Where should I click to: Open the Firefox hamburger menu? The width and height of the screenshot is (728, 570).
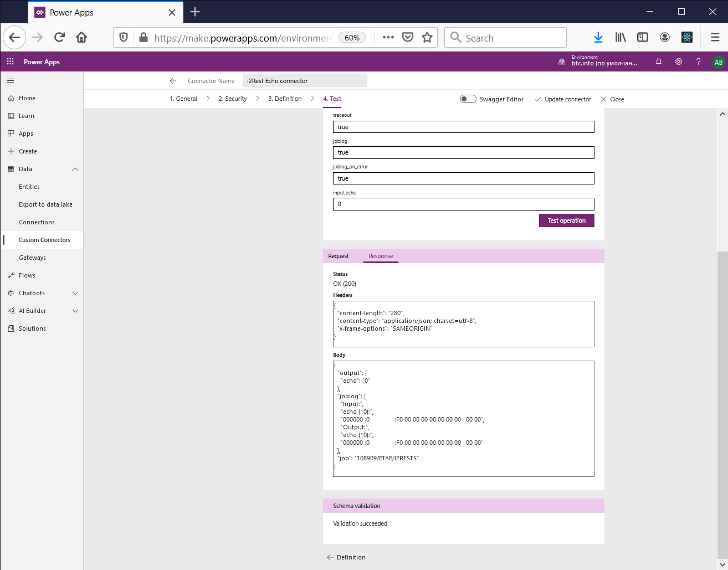(715, 38)
